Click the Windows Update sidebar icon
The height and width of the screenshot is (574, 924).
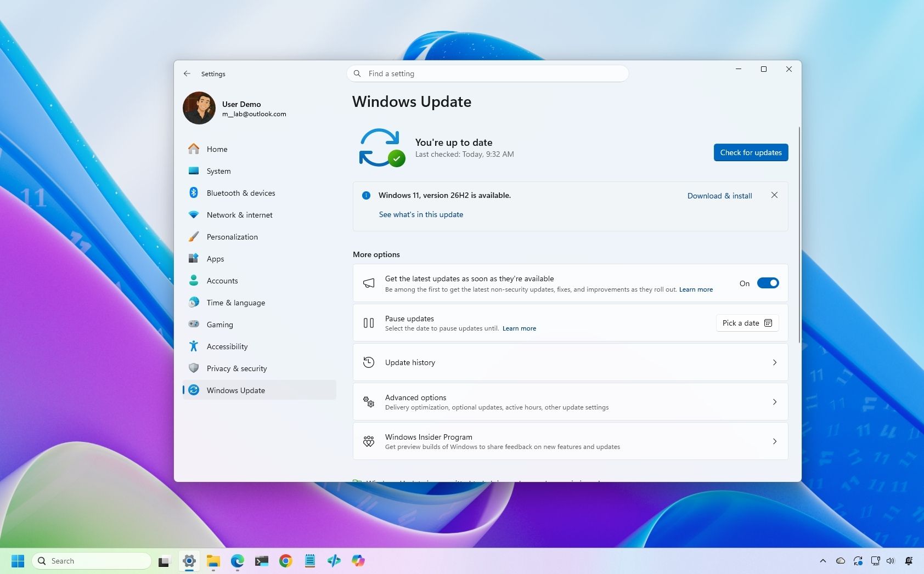194,390
